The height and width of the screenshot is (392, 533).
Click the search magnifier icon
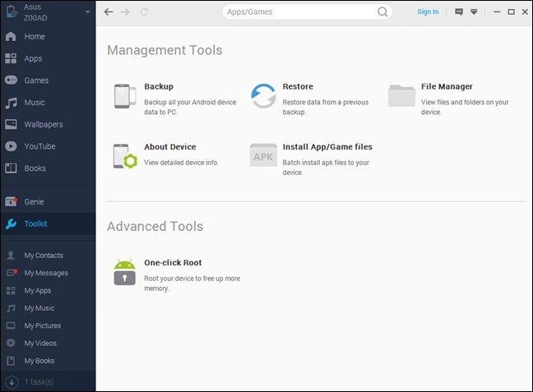point(382,12)
